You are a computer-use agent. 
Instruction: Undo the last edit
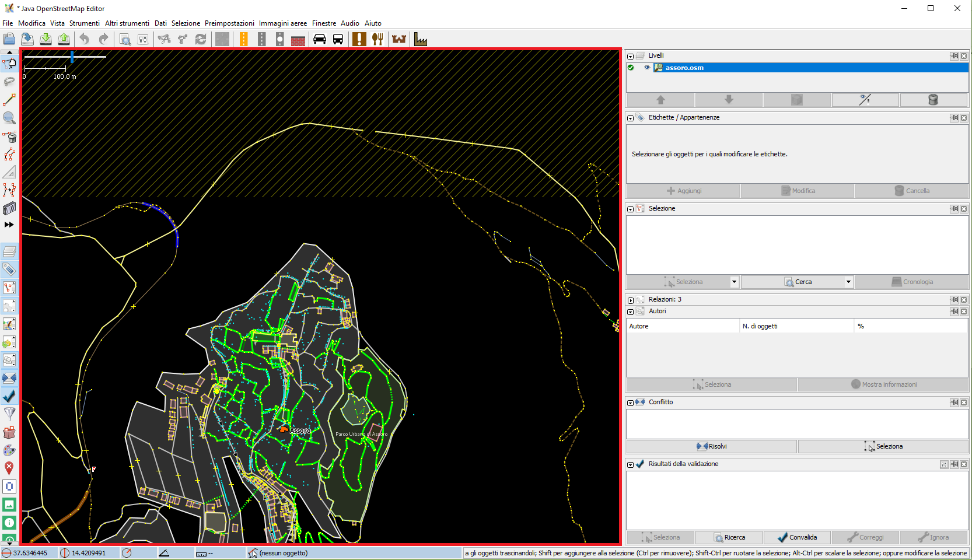click(x=85, y=39)
